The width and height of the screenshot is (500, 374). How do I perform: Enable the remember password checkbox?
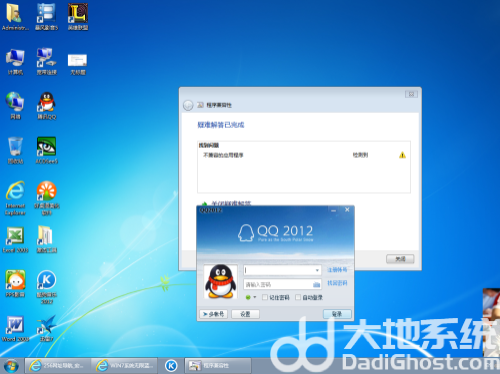click(265, 297)
